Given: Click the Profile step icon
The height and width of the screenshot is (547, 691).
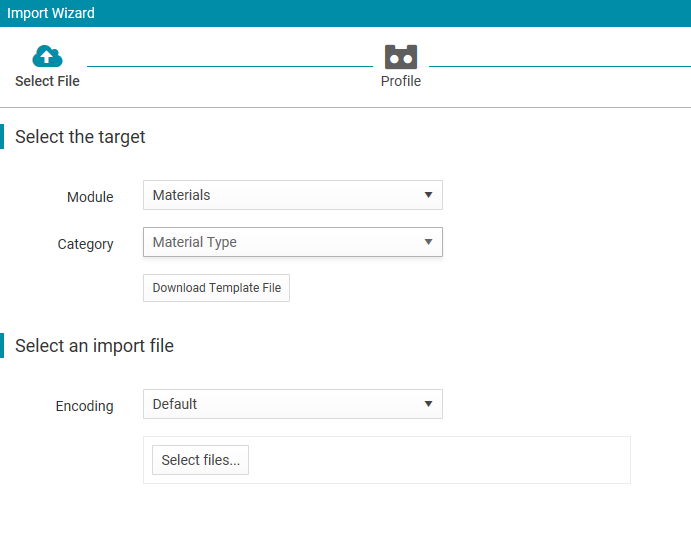Looking at the screenshot, I should tap(401, 57).
